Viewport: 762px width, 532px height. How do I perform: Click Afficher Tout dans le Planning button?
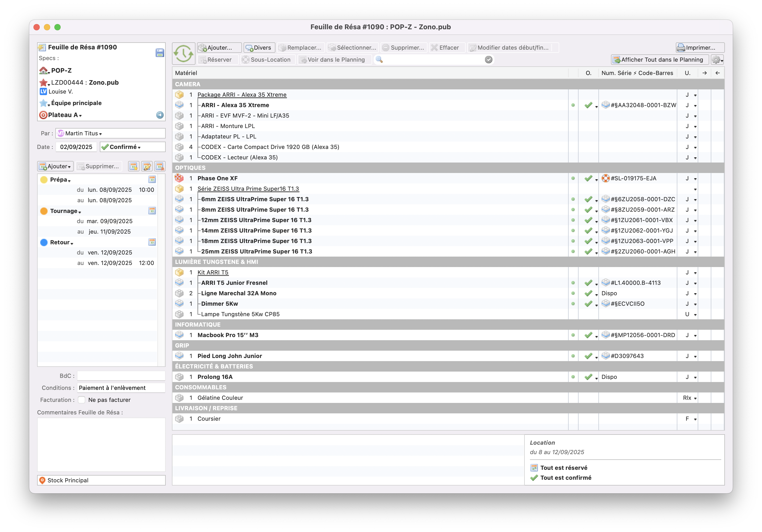(x=659, y=60)
